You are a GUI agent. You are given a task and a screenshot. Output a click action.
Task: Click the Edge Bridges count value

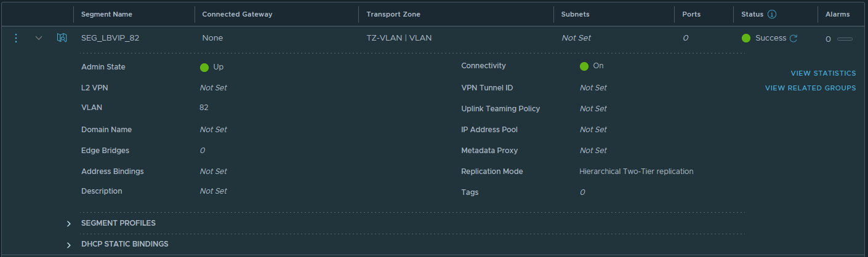(203, 150)
